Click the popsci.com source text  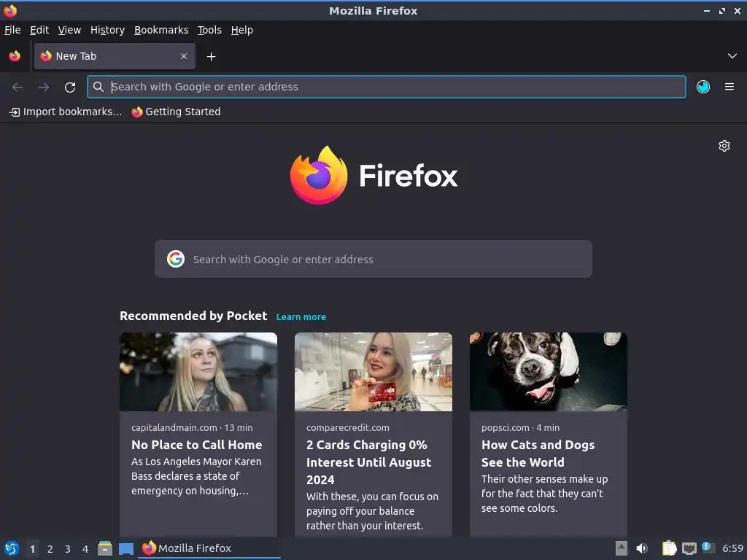point(506,427)
